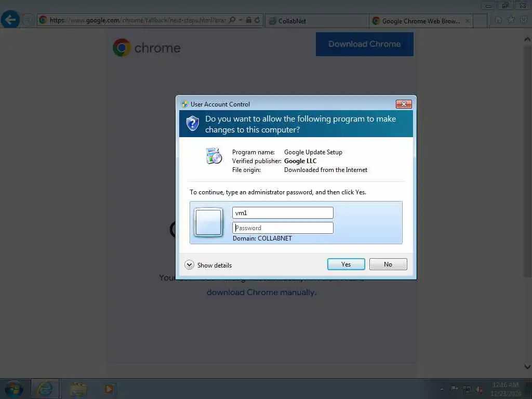
Task: Show hidden tray icons arrow
Action: [442, 390]
